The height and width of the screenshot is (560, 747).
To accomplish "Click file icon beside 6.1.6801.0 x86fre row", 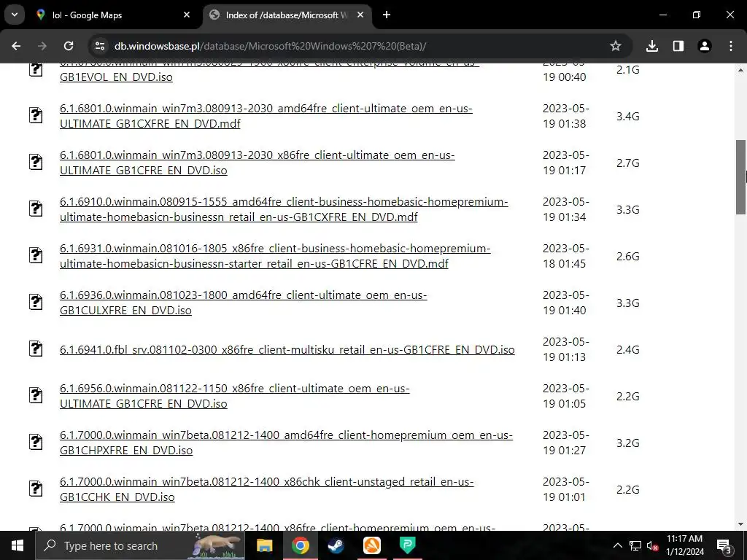I will point(36,162).
